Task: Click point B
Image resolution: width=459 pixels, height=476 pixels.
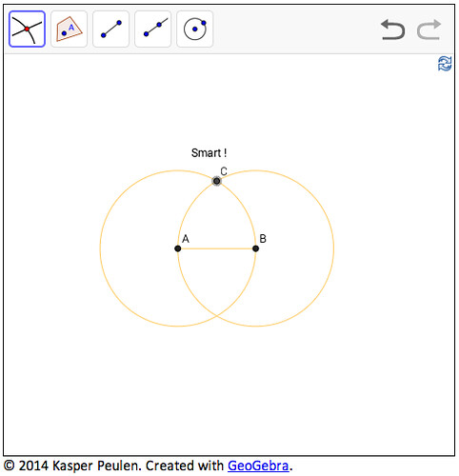Action: coord(255,248)
